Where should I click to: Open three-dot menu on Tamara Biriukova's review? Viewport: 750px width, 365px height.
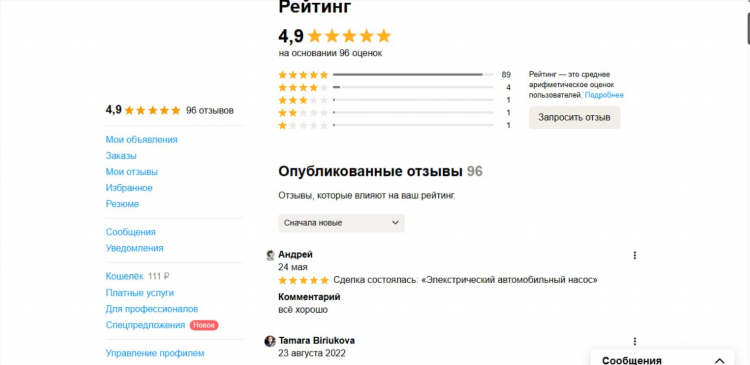click(x=634, y=342)
